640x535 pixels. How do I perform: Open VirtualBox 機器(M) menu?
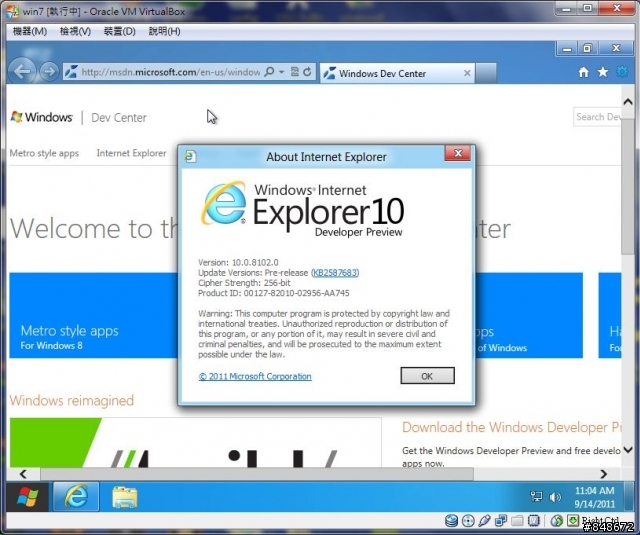[29, 31]
